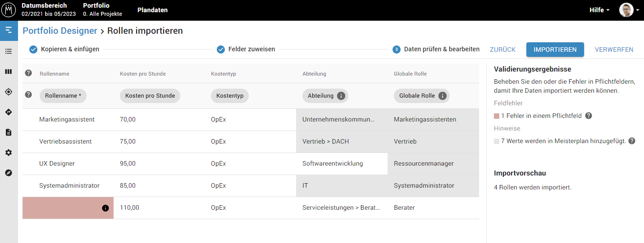Click the Meisterplan crown logo
The image size is (644, 243).
click(9, 10)
